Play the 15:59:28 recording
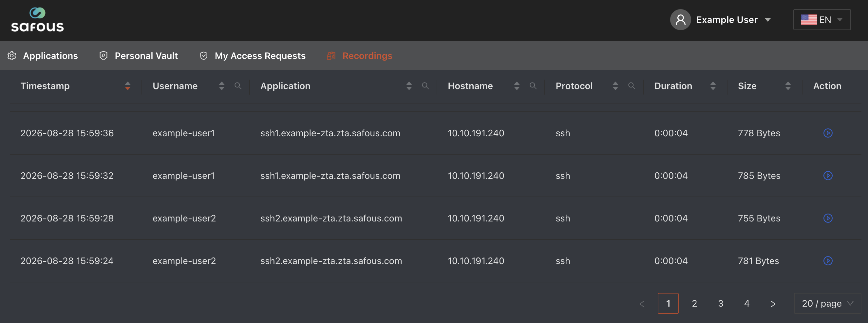 pyautogui.click(x=828, y=218)
